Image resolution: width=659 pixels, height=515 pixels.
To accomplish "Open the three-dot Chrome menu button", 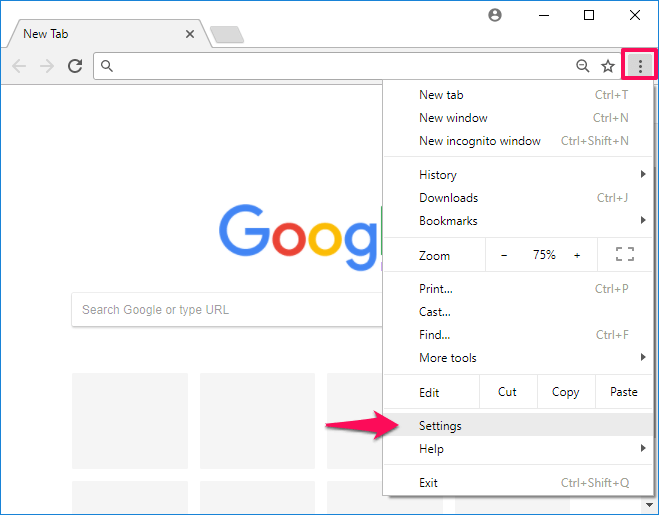I will pos(640,66).
